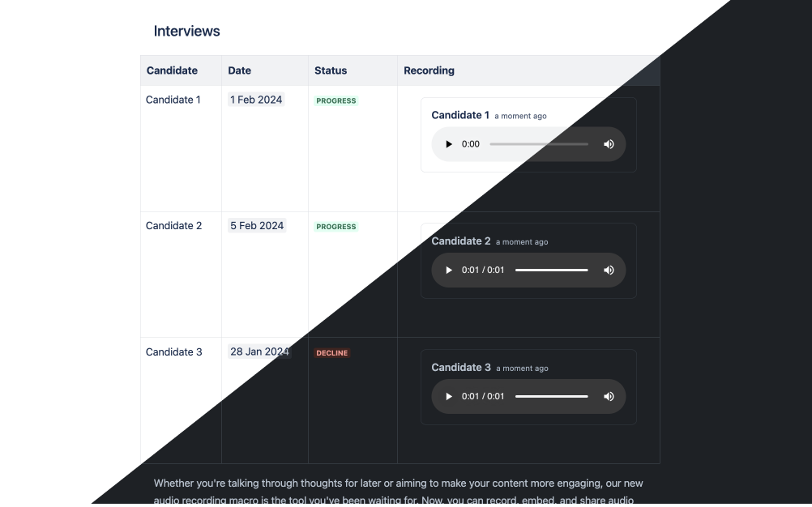812x507 pixels.
Task: Click the Interviews heading
Action: pos(186,31)
